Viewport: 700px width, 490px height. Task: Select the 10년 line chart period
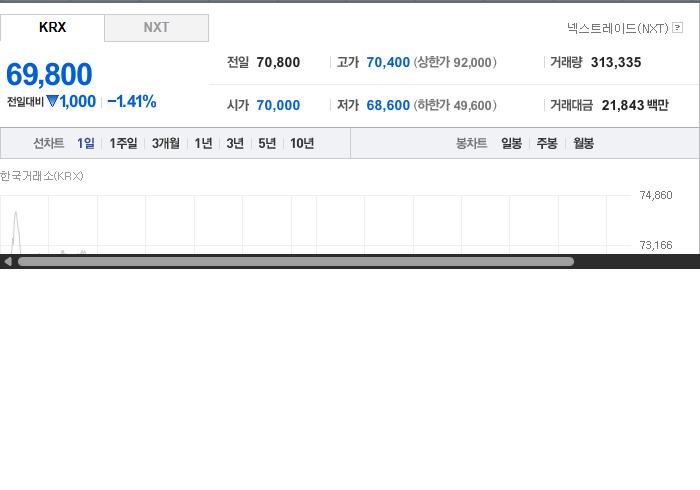point(302,143)
